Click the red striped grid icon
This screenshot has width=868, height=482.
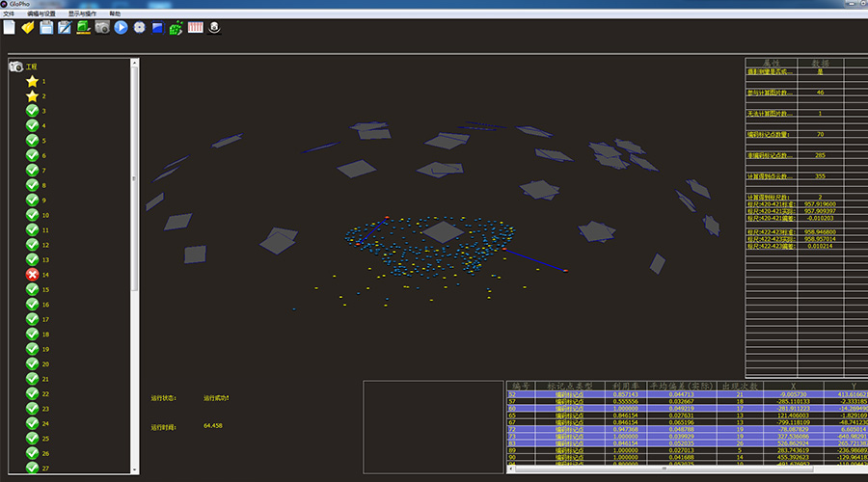196,28
